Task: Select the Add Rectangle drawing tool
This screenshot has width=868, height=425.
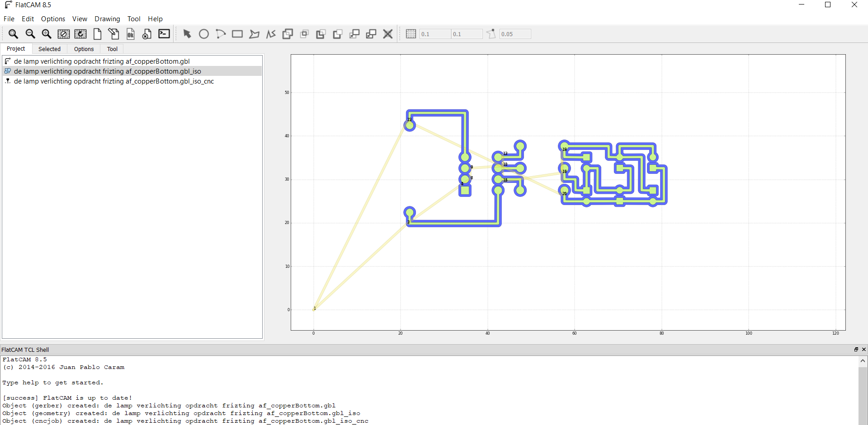Action: (x=237, y=34)
